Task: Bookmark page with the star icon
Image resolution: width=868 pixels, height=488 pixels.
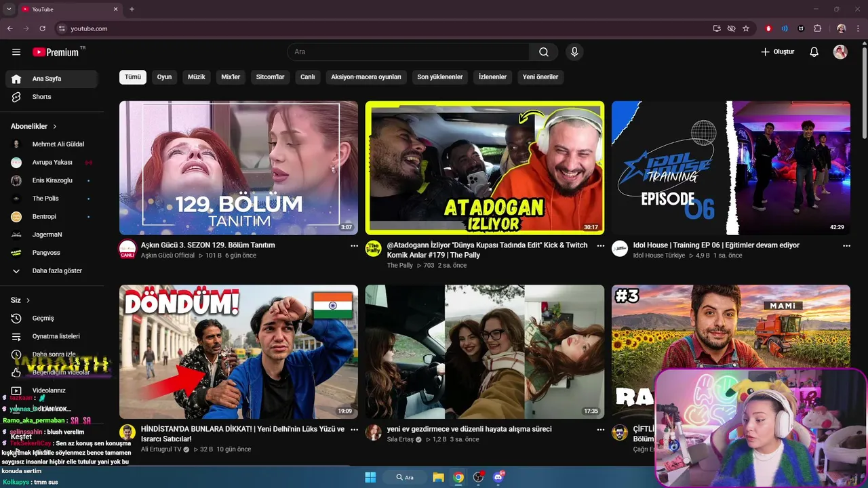Action: point(746,28)
